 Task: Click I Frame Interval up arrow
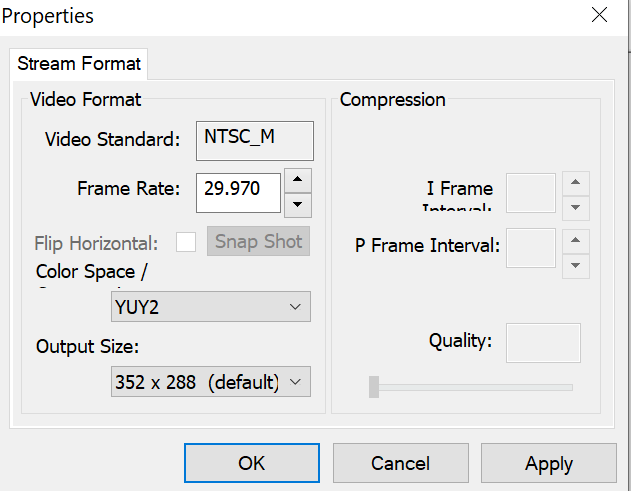coord(574,182)
